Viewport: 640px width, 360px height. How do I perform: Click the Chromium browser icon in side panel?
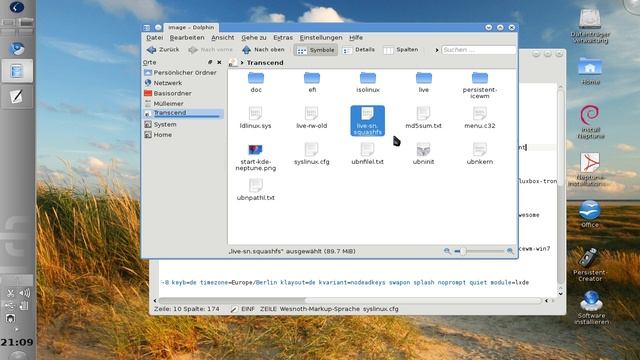tap(17, 48)
